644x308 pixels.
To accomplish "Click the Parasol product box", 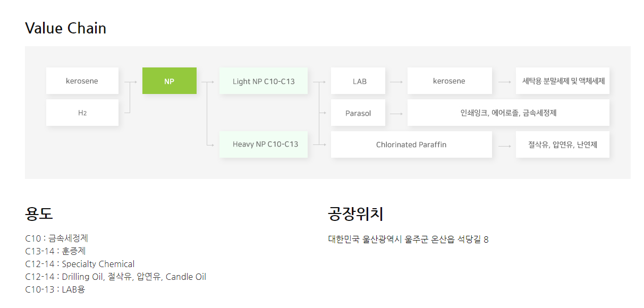I will pyautogui.click(x=358, y=113).
